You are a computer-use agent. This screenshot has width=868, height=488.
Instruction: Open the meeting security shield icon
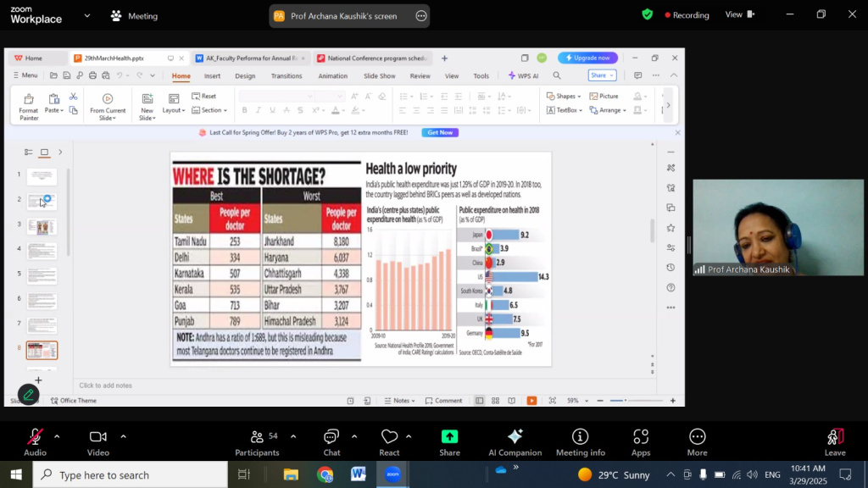pyautogui.click(x=648, y=14)
